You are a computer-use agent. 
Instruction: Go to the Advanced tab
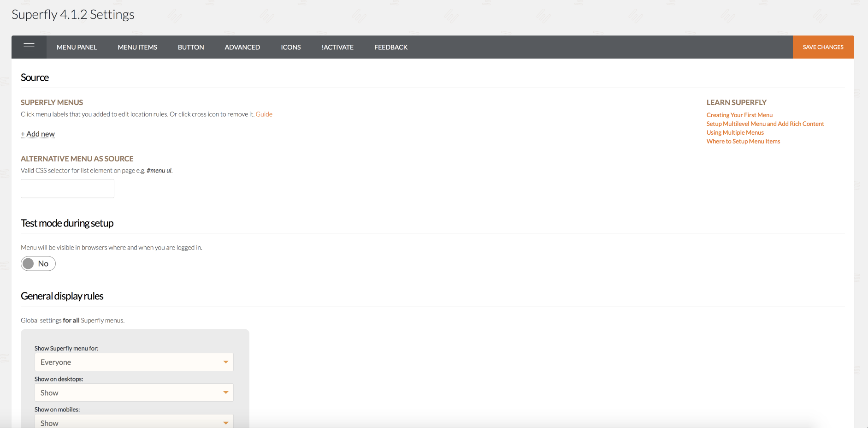point(242,47)
